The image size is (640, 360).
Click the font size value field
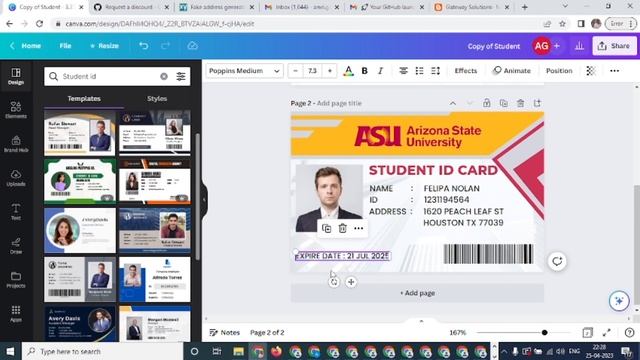tap(313, 71)
